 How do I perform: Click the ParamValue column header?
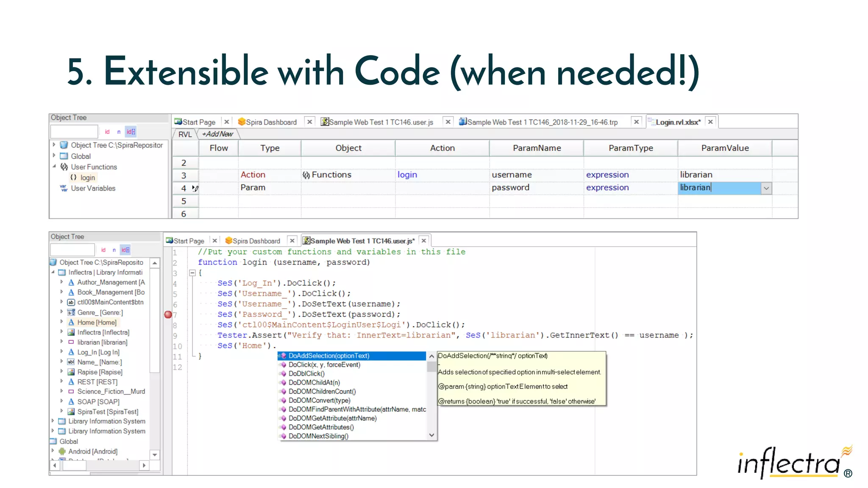pos(725,148)
